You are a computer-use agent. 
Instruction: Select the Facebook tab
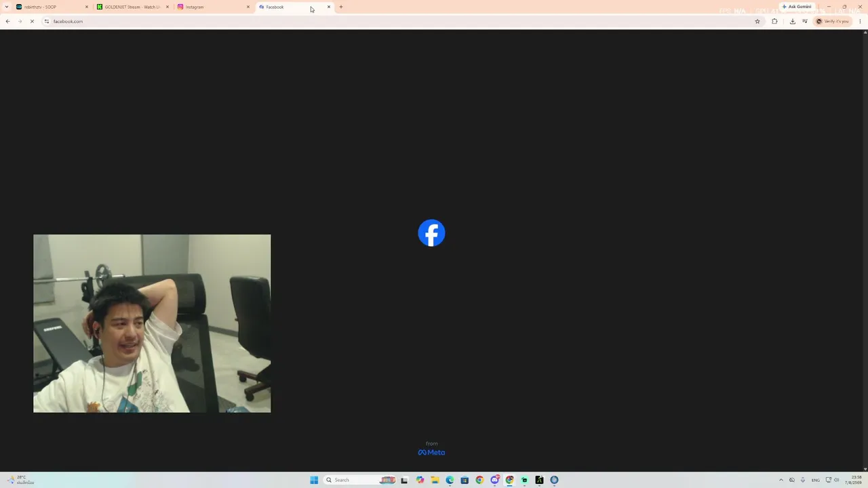[294, 7]
